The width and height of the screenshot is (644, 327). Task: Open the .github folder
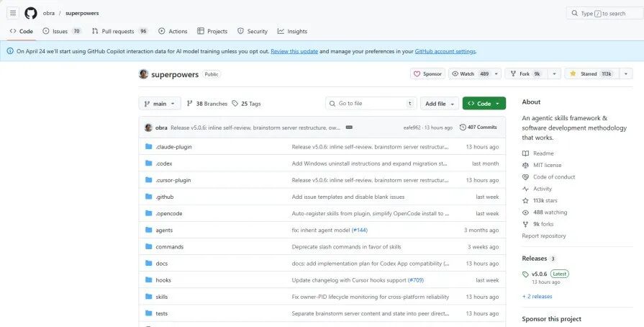[165, 197]
